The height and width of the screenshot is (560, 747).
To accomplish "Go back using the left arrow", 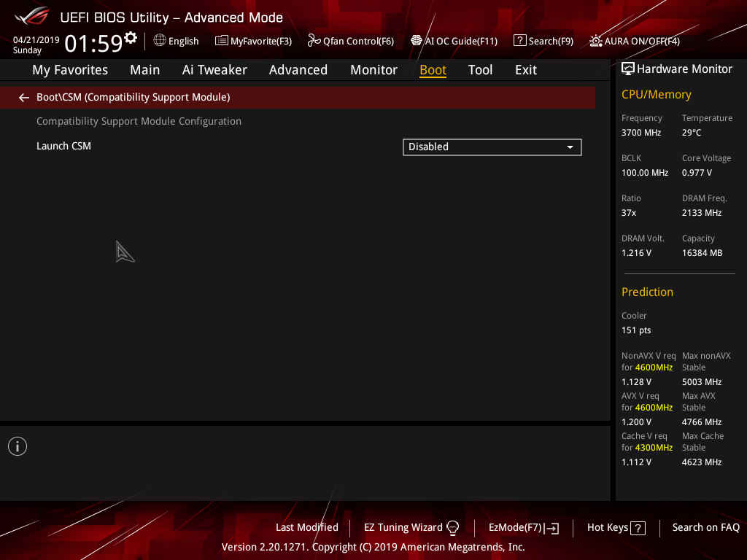I will pos(24,98).
